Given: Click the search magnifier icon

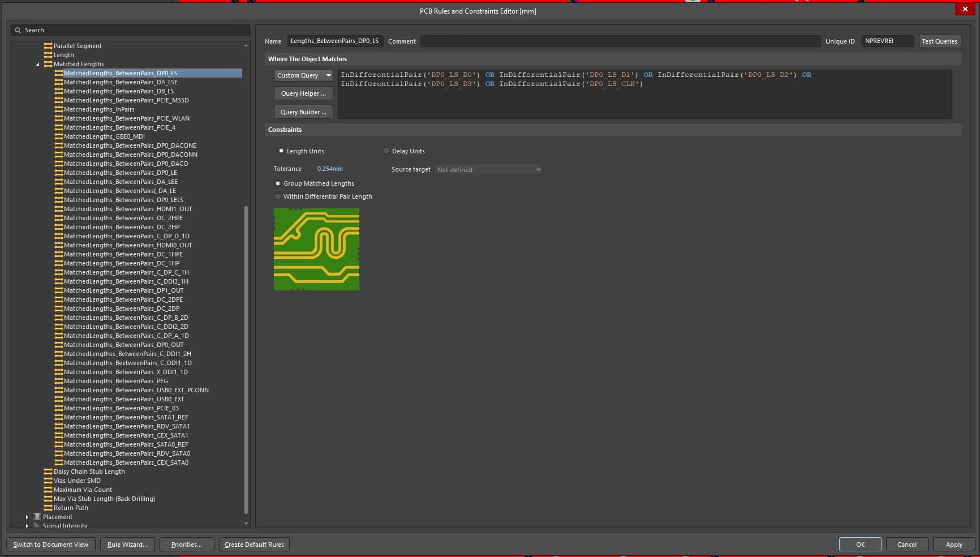Looking at the screenshot, I should click(18, 30).
